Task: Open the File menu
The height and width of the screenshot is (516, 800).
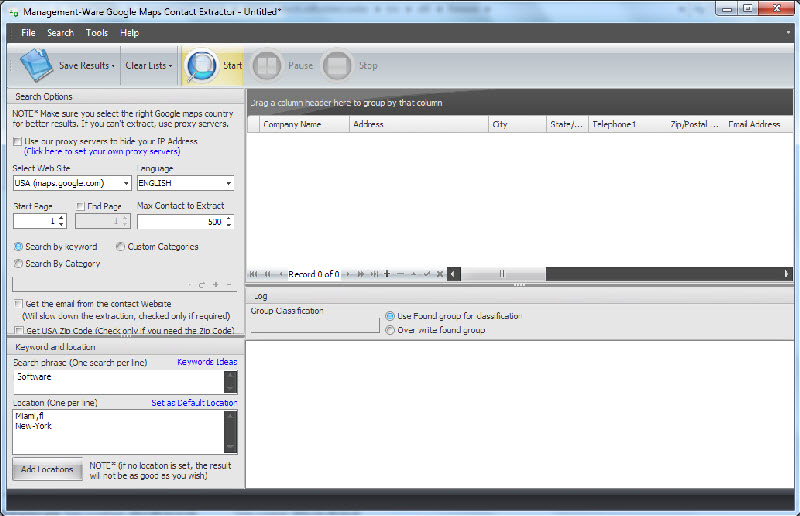Action: [x=28, y=33]
